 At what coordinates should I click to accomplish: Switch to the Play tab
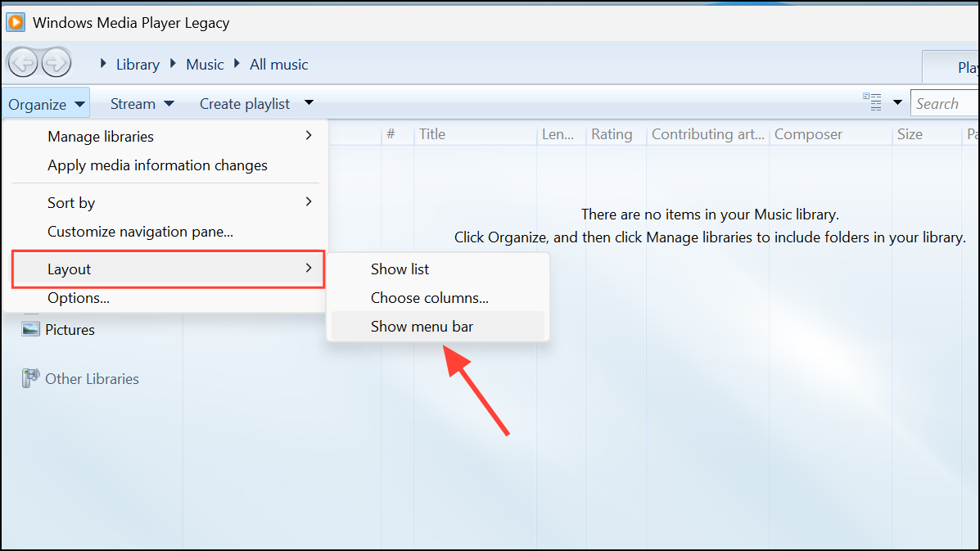point(951,67)
